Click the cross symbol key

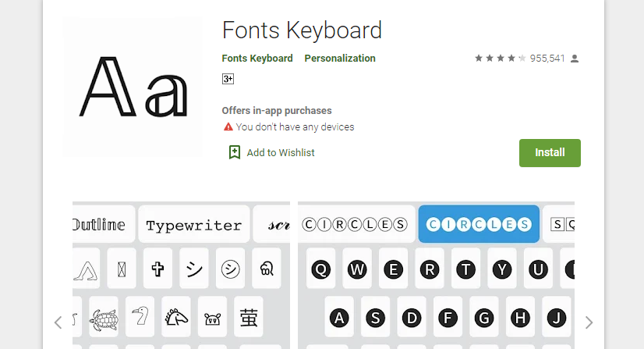tap(157, 269)
